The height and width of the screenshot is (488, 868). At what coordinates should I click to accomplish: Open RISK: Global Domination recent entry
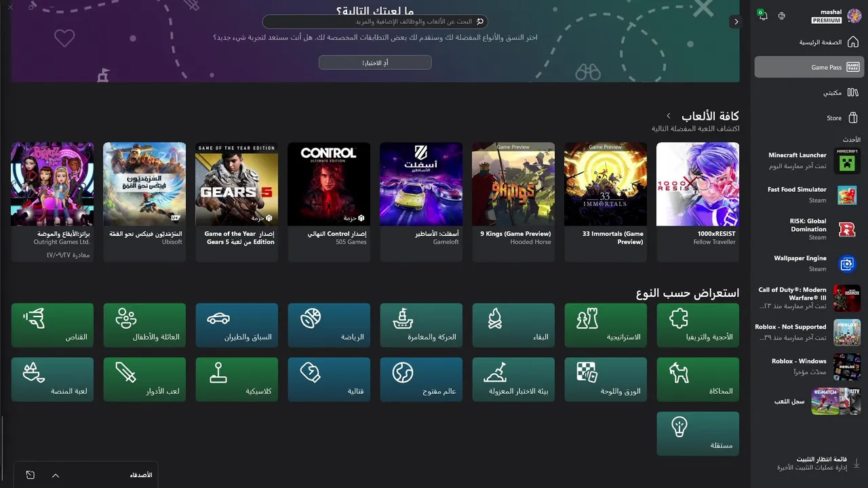809,229
